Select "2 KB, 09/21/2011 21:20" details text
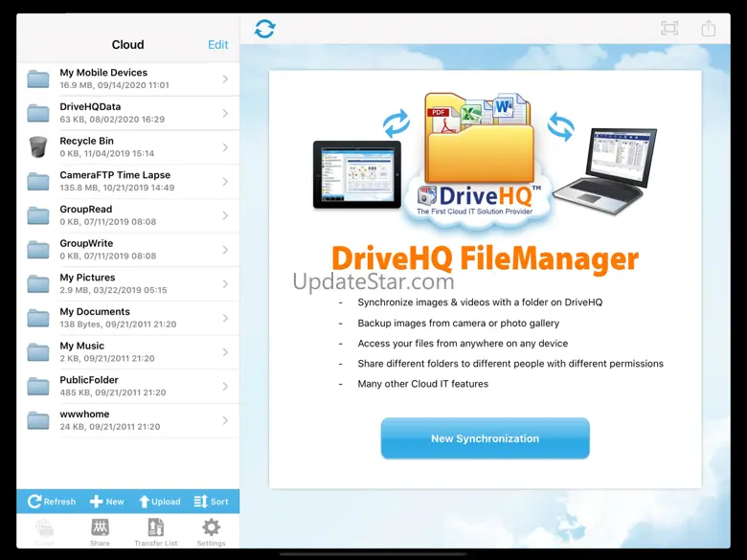Screen dimensions: 747x560 (107, 359)
